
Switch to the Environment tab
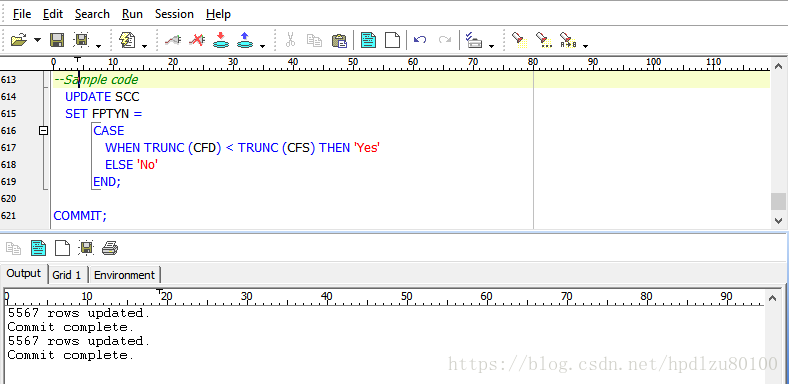pos(124,275)
